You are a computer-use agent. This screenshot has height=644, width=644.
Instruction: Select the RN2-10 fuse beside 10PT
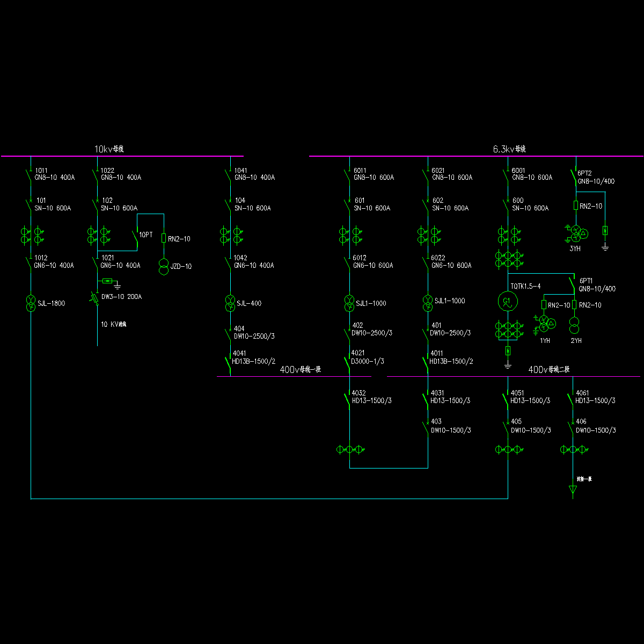click(x=164, y=238)
